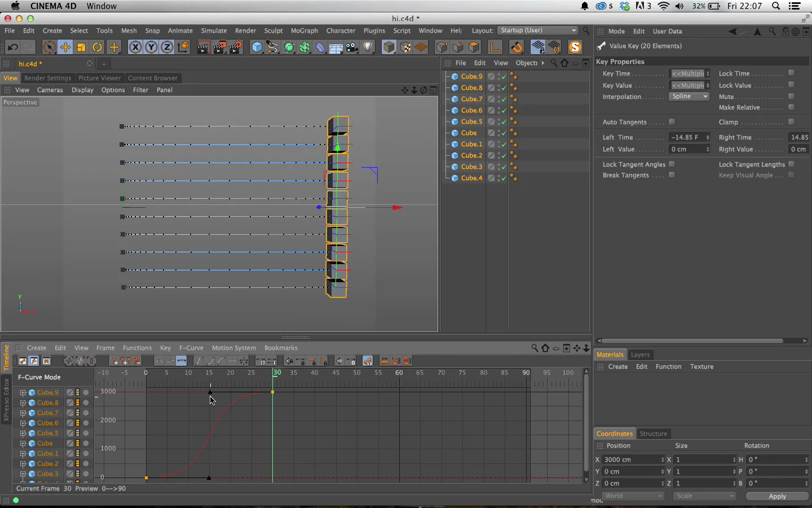Screen dimensions: 812x508
Task: Select the Move tool in the toolbar
Action: 65,47
